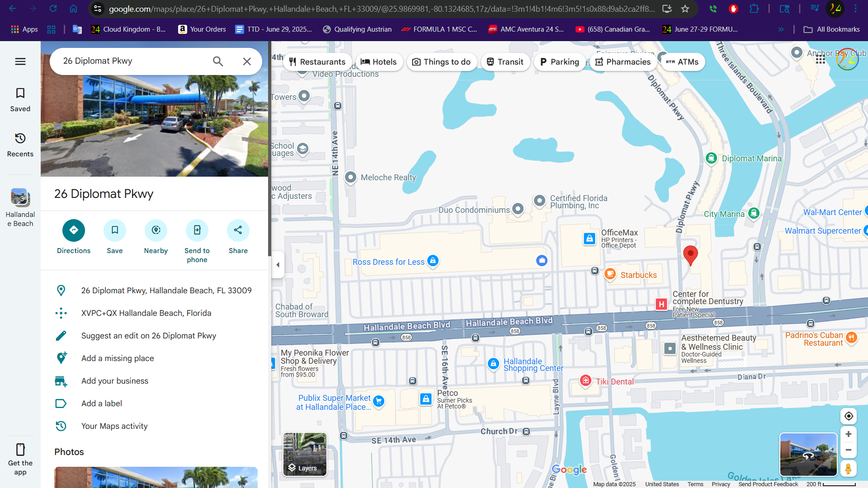Select the Pharmacies filter chip
This screenshot has width=868, height=488.
623,62
